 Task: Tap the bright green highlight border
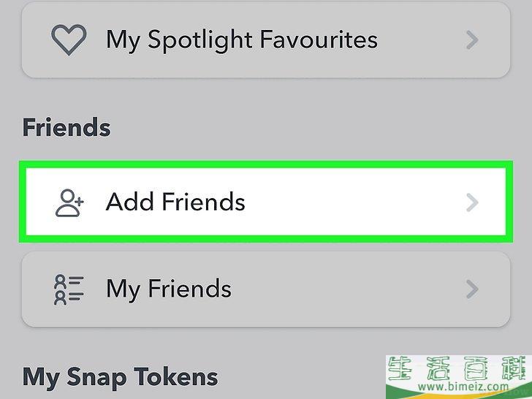coord(266,164)
